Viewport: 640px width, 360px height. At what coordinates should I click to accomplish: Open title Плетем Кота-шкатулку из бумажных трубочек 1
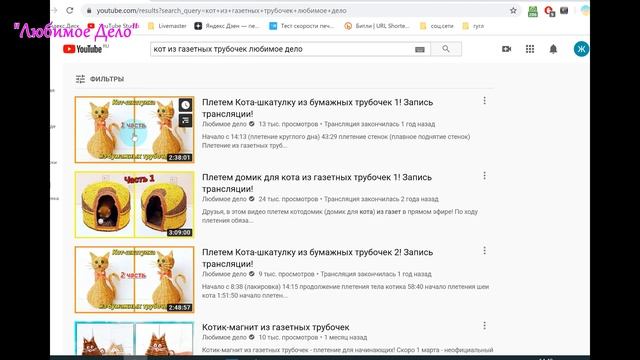pos(317,108)
